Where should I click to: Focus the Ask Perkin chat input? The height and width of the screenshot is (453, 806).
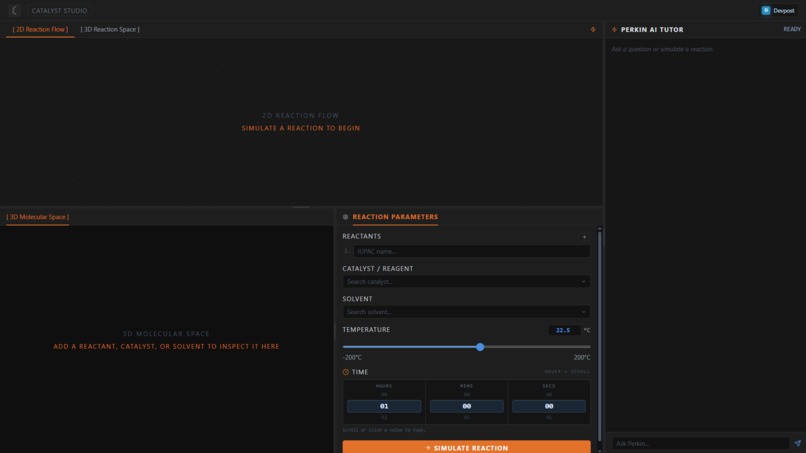700,443
